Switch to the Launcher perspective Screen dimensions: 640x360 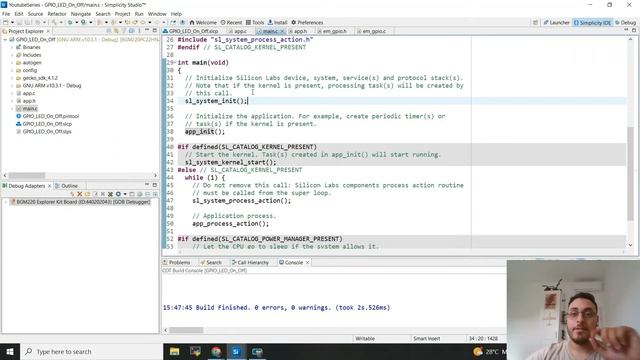(x=556, y=22)
